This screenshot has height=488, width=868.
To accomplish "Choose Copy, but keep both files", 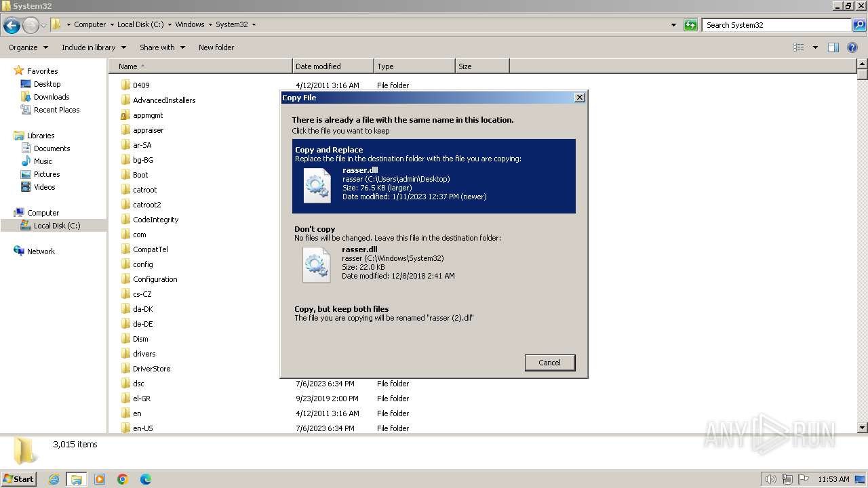I will click(434, 313).
